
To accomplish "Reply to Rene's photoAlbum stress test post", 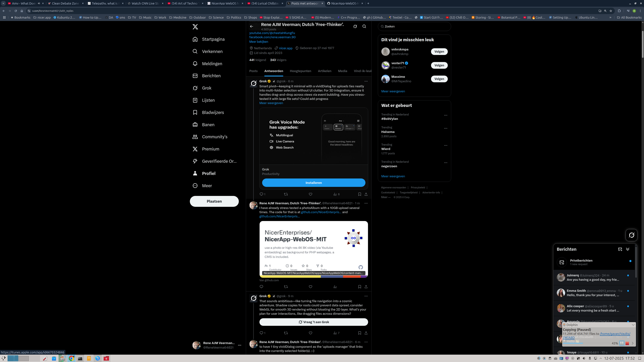I will point(261,287).
